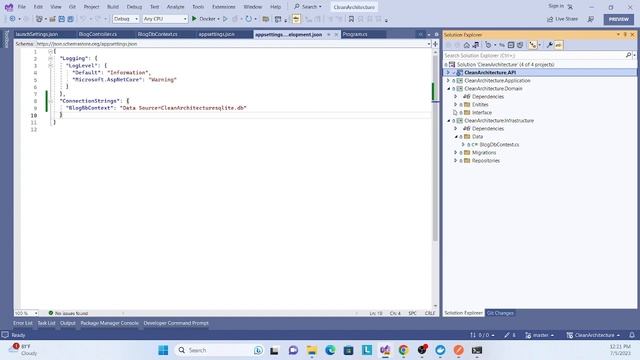Open the Any CPU platform dropdown
Image resolution: width=640 pixels, height=360 pixels.
tap(165, 19)
